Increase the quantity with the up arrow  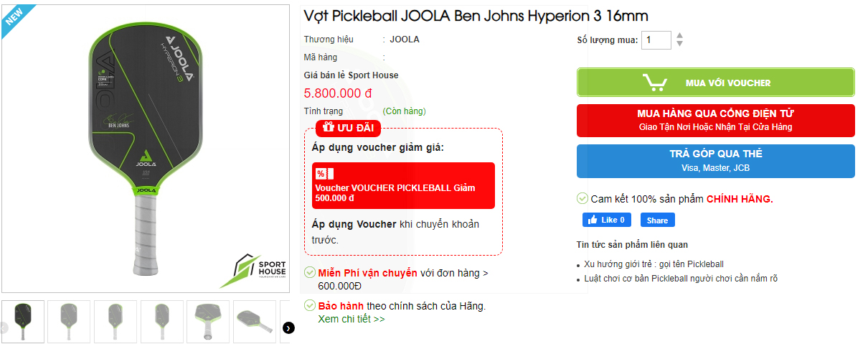click(679, 35)
